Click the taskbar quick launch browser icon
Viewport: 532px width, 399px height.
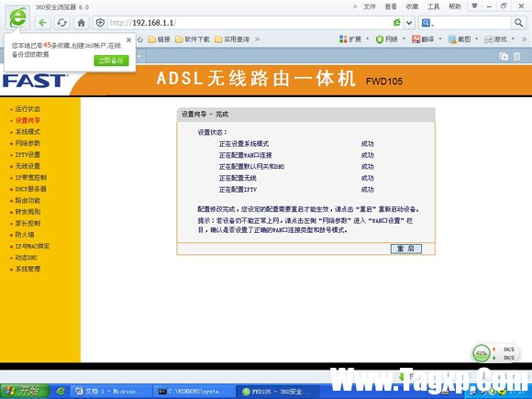61,391
